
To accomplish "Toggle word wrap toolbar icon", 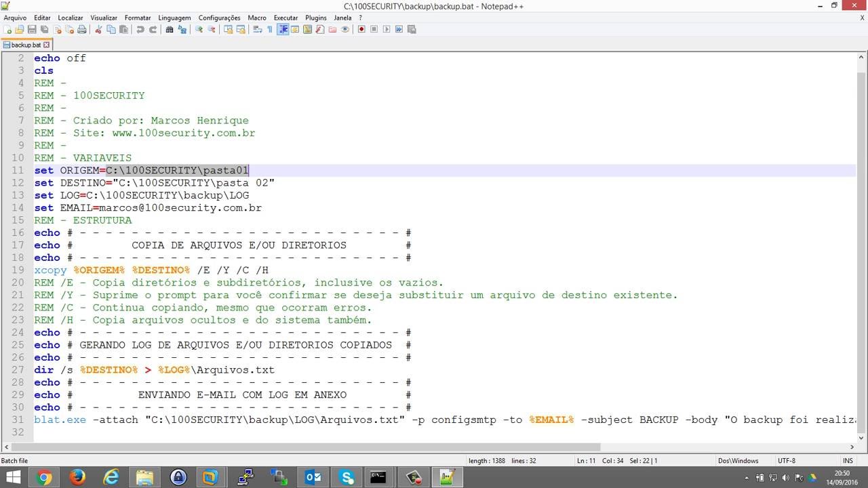I will pos(258,30).
